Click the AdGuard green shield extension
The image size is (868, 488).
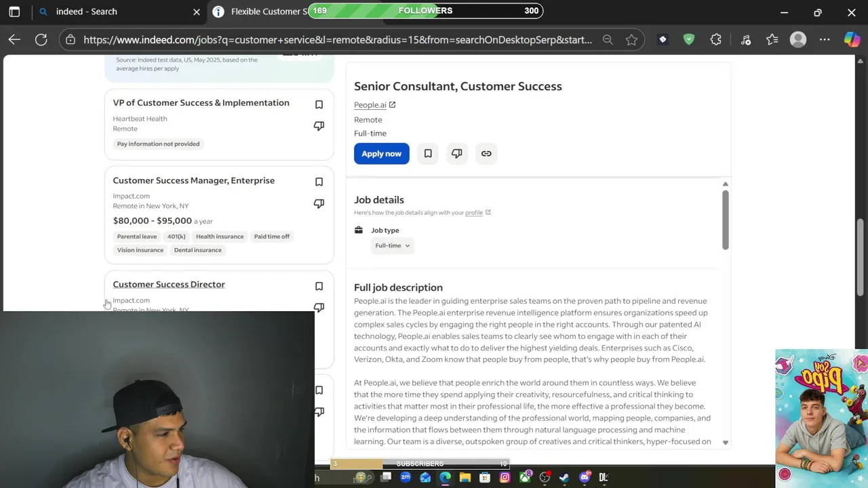pyautogui.click(x=689, y=40)
